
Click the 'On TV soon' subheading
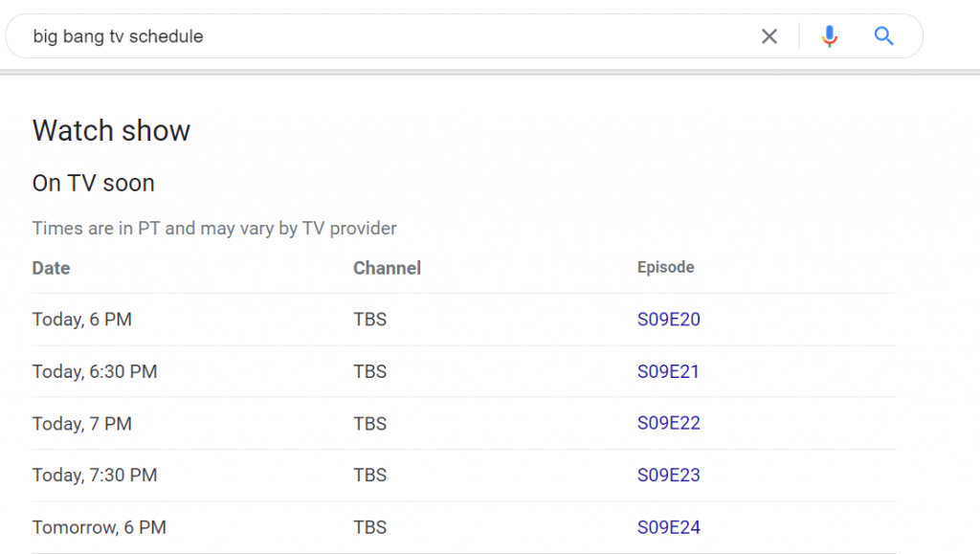(93, 183)
